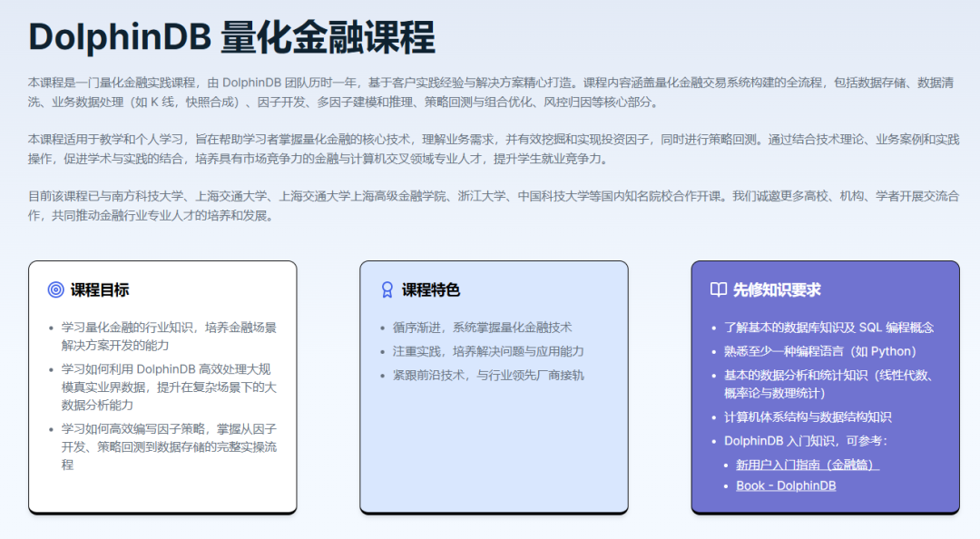
Task: Click the bullet 紧跟前沿技术，与行业领先厂商接轨
Action: pyautogui.click(x=488, y=375)
